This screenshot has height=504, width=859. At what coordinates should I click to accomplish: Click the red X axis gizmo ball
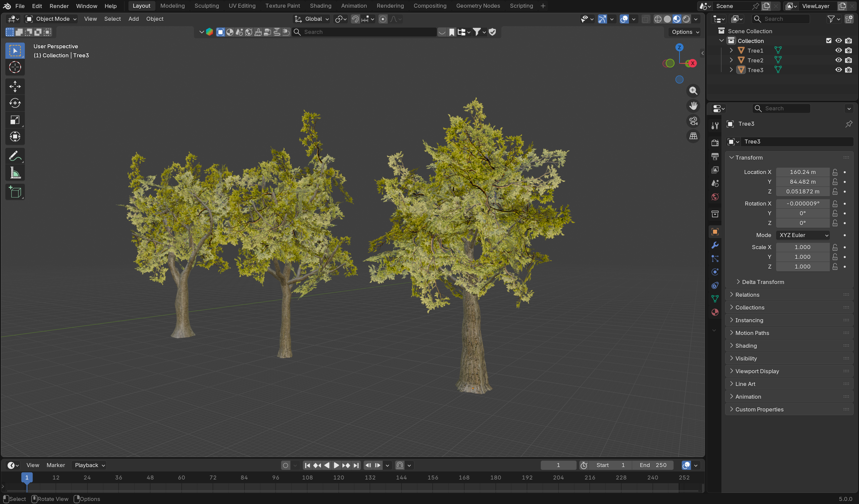click(x=692, y=63)
